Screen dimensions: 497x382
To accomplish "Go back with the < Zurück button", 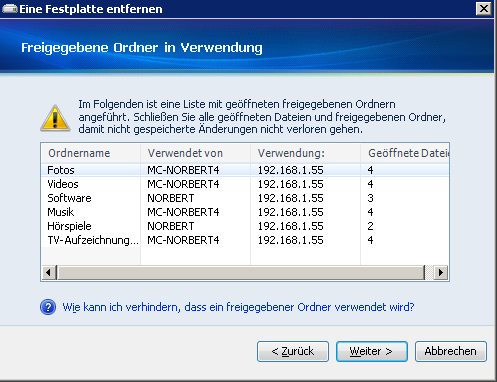I will click(x=293, y=351).
